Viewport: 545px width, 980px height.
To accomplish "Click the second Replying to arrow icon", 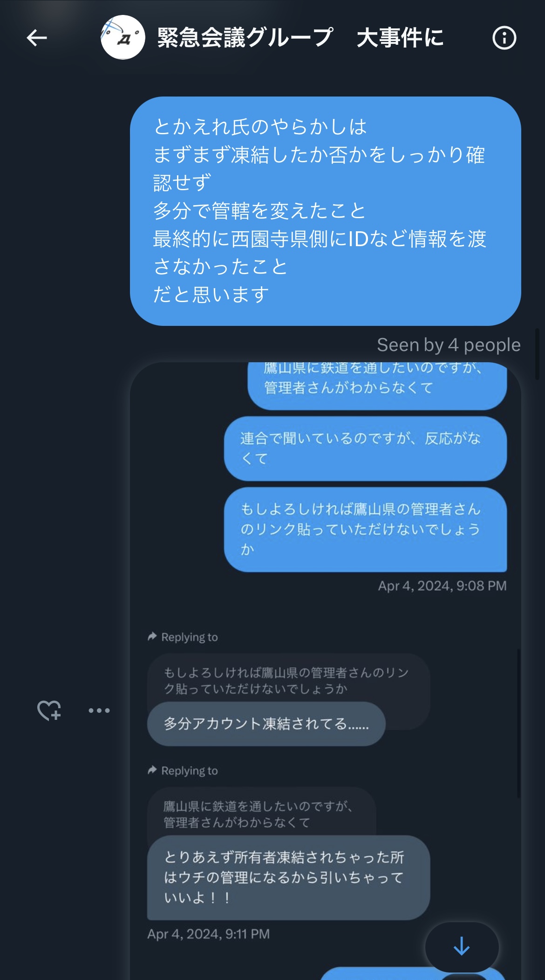I will point(152,770).
